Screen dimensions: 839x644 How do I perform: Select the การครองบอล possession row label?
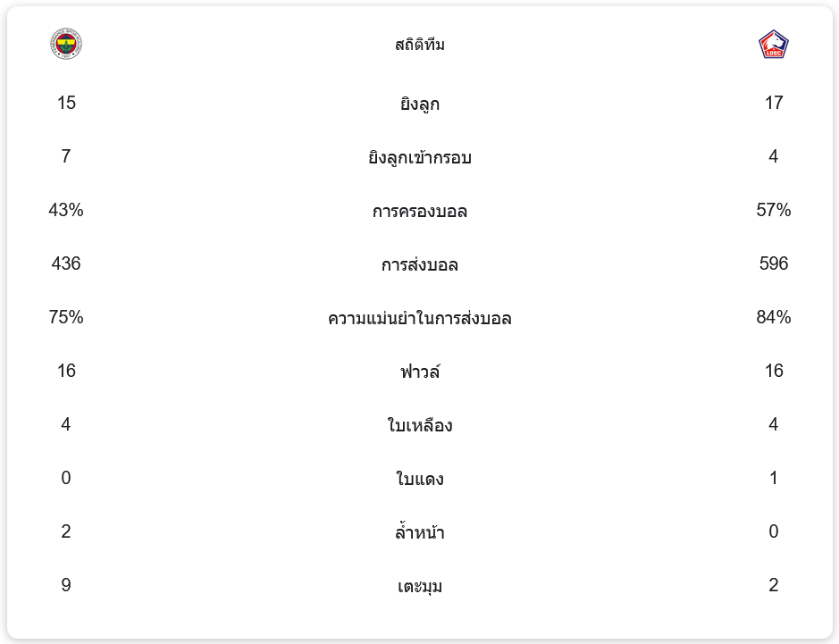pyautogui.click(x=420, y=212)
